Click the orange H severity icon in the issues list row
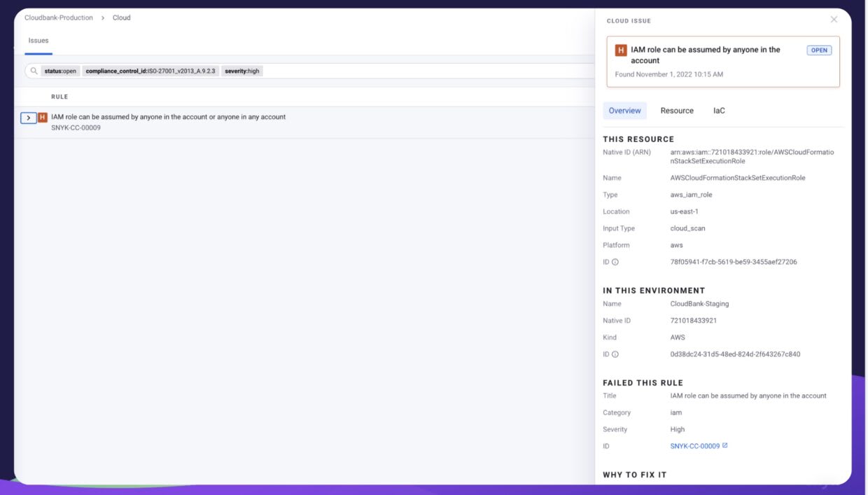 [x=43, y=118]
